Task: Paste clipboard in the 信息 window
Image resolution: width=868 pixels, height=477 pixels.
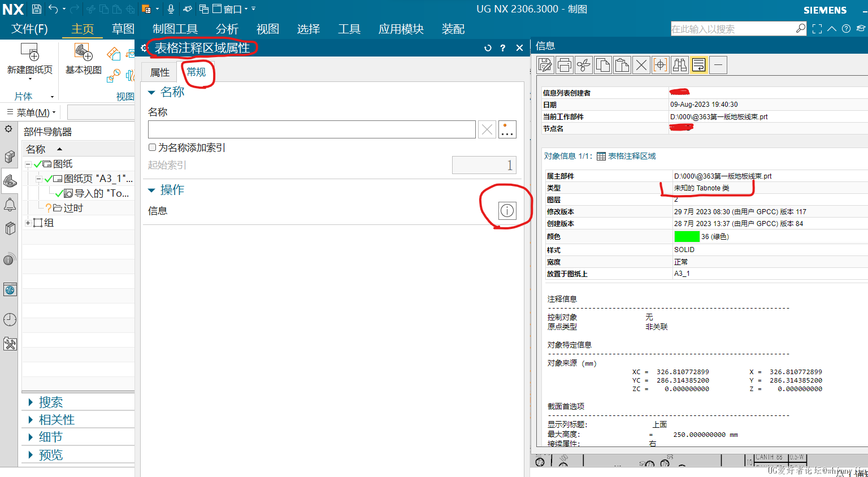Action: point(622,65)
